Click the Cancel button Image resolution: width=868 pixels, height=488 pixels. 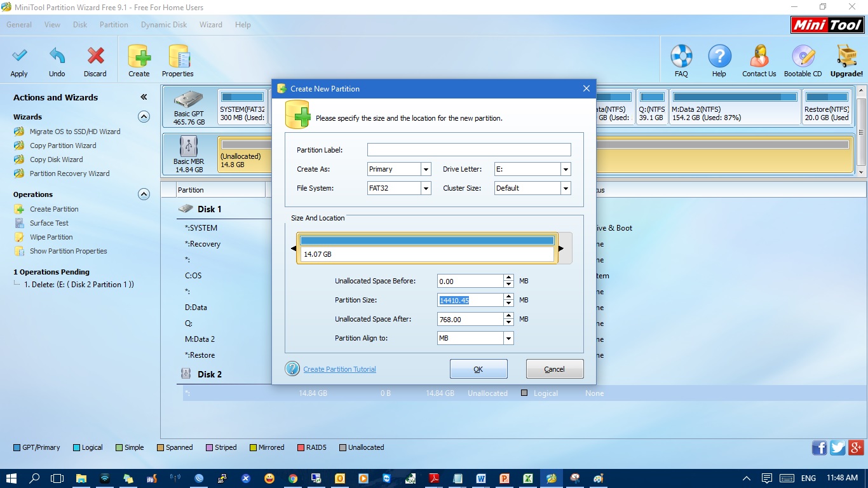[555, 369]
